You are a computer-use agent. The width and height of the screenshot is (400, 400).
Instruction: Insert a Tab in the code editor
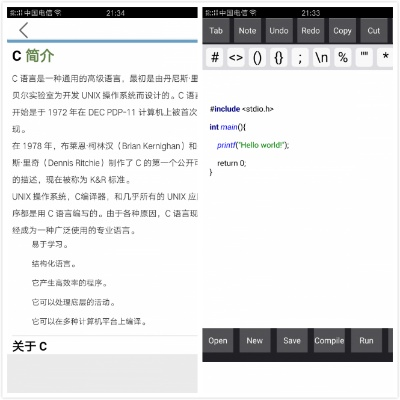point(216,31)
